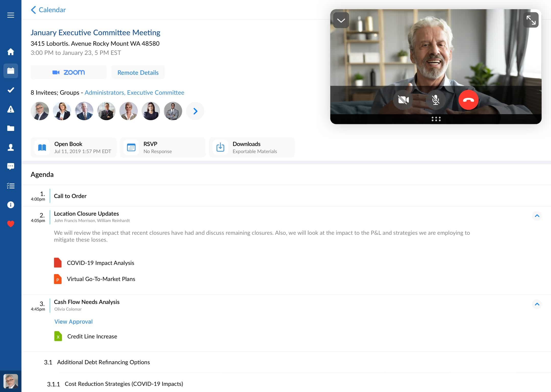
Task: Toggle the microphone mute button in call
Action: click(436, 100)
